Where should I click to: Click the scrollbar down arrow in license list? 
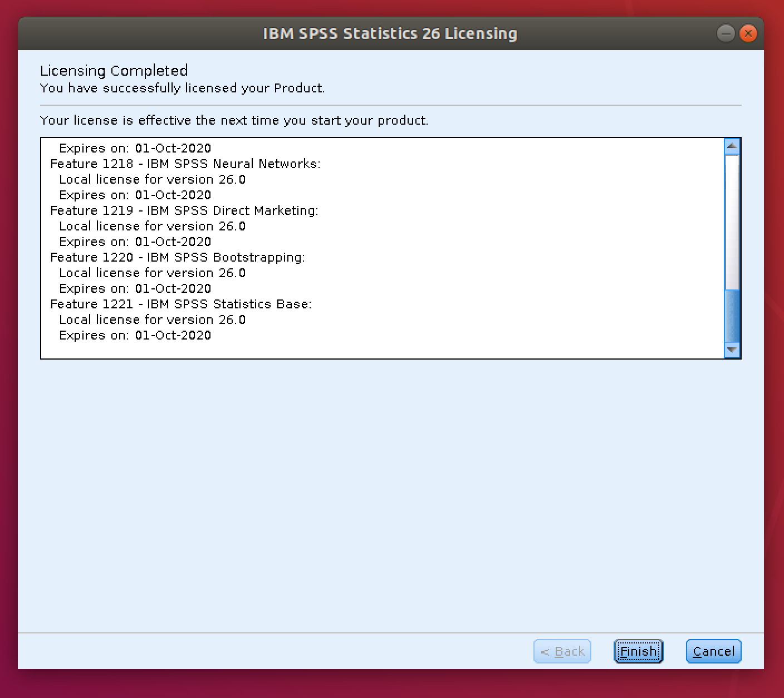point(732,350)
